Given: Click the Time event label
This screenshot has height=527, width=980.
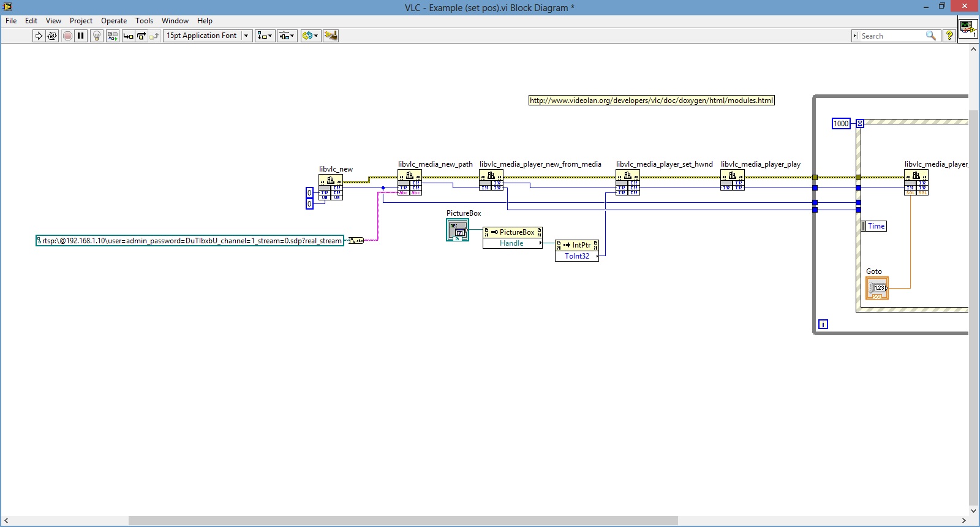Looking at the screenshot, I should pyautogui.click(x=874, y=226).
